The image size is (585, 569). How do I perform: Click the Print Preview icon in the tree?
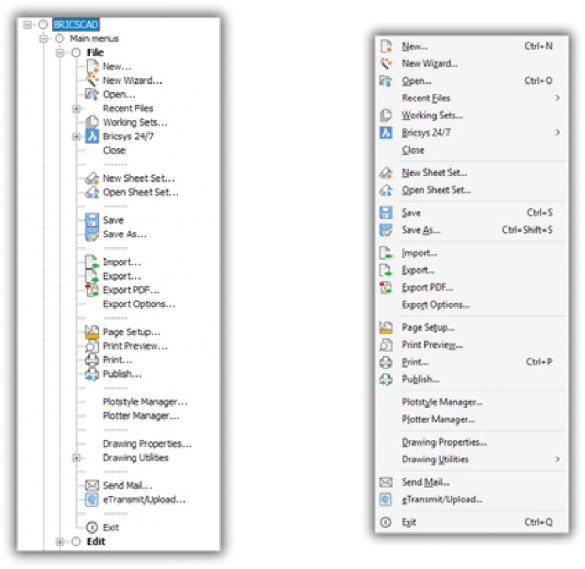click(x=92, y=346)
